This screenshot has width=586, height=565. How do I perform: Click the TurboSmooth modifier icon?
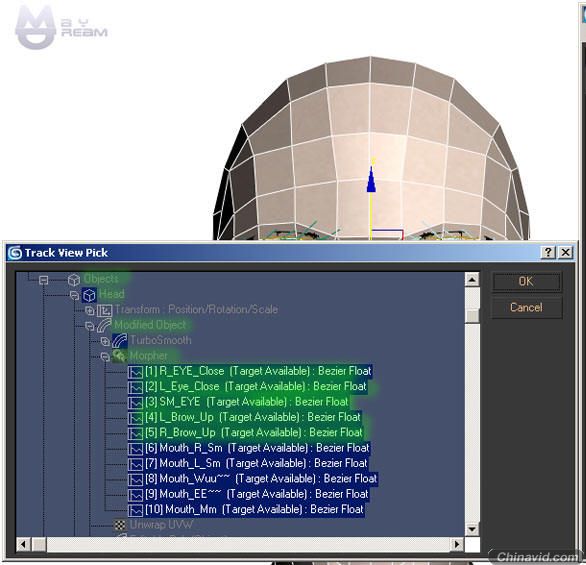pos(120,341)
